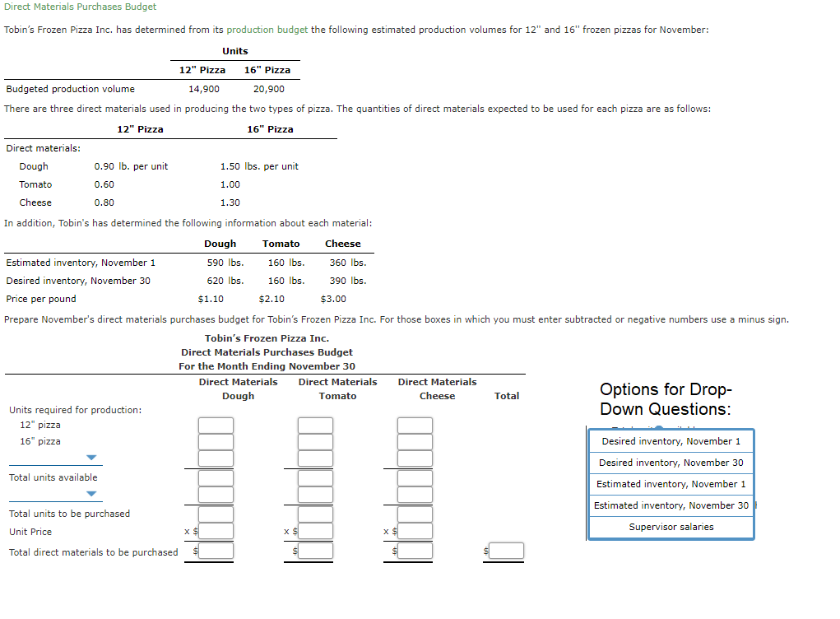This screenshot has width=840, height=619.
Task: Click the $2.10 tomato price per pound
Action: 271,299
